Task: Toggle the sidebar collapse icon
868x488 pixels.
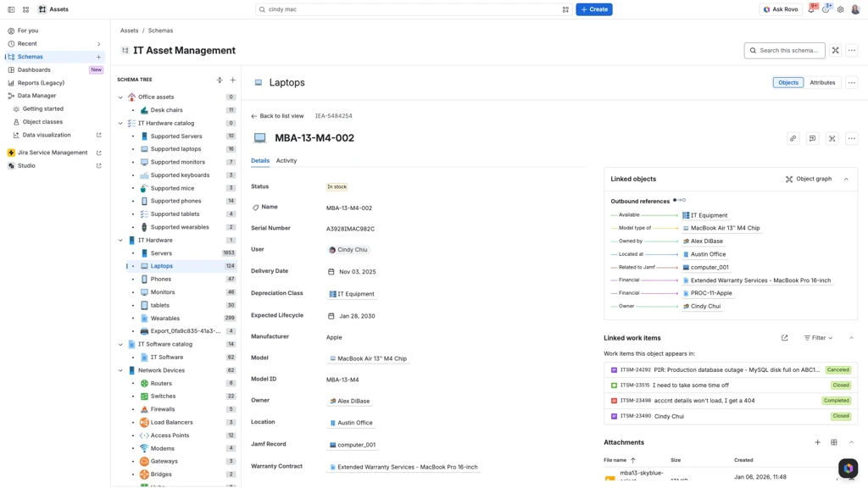Action: (x=11, y=9)
